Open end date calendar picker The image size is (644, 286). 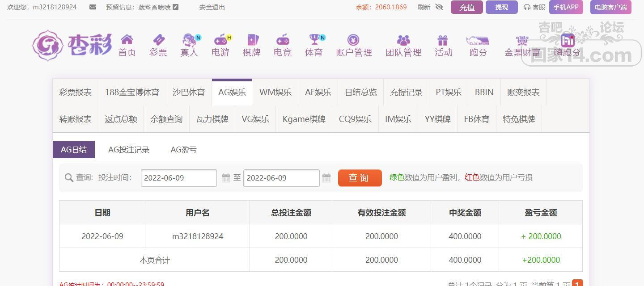pos(326,178)
